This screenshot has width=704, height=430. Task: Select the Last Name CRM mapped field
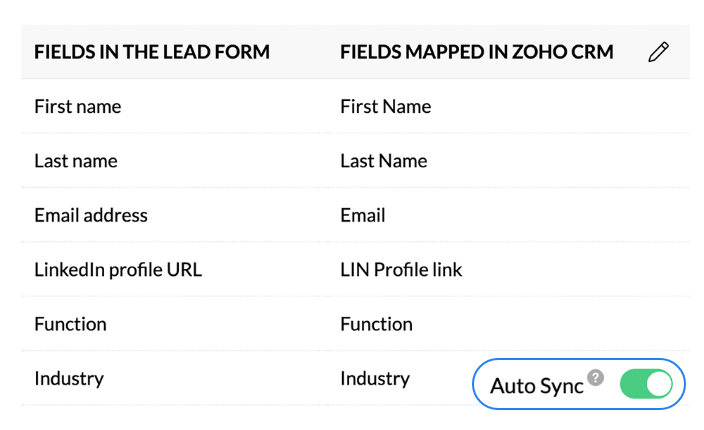(x=384, y=161)
